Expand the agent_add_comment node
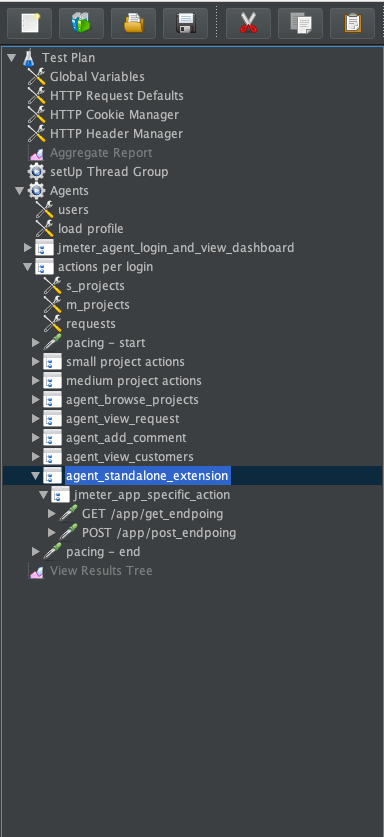384x837 pixels. pos(36,438)
